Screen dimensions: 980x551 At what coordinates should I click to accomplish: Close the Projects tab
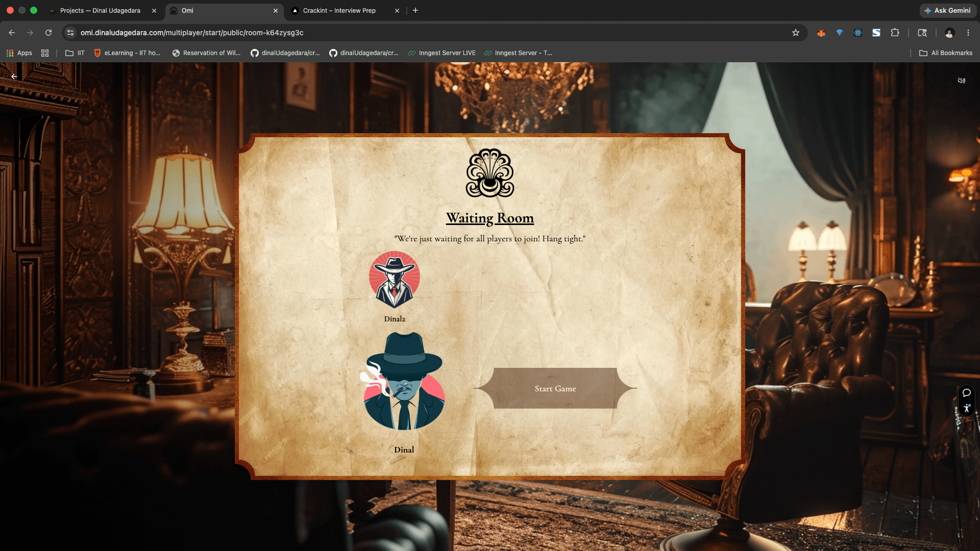tap(154, 11)
